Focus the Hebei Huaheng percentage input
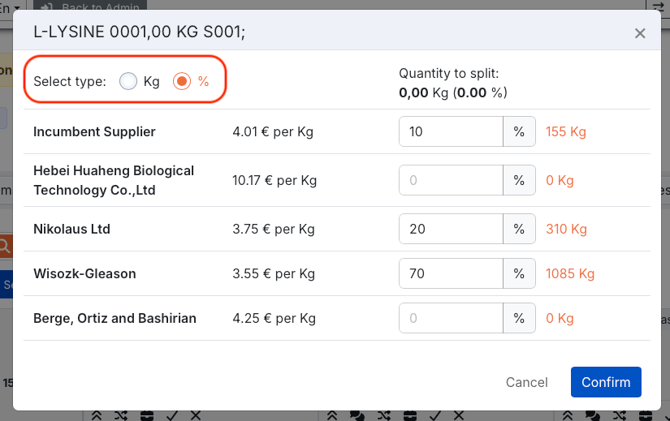 (450, 181)
